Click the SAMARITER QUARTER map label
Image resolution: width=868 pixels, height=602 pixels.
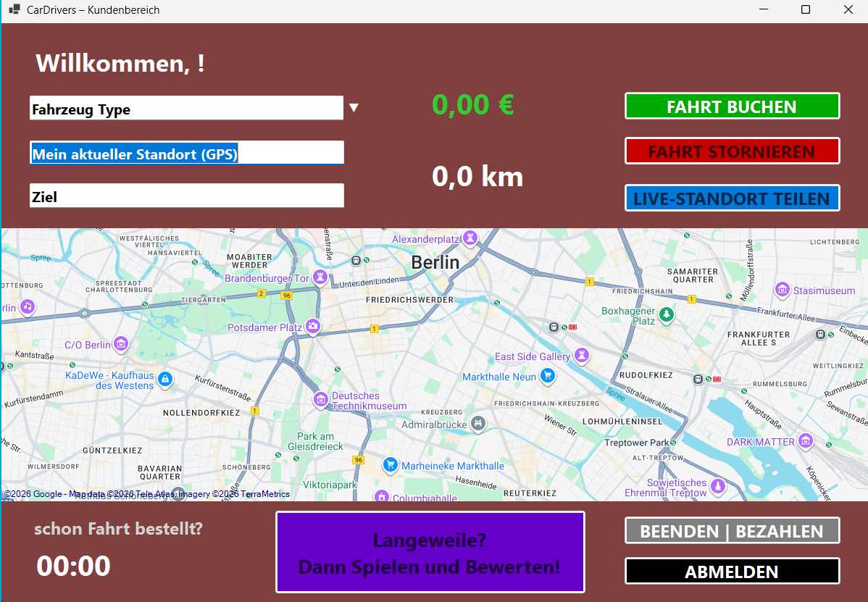pyautogui.click(x=693, y=275)
